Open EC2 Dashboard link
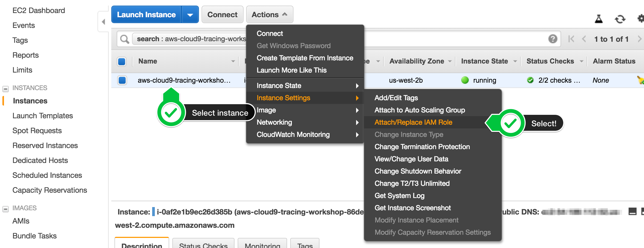Viewport: 644px width, 248px height. coord(39,10)
